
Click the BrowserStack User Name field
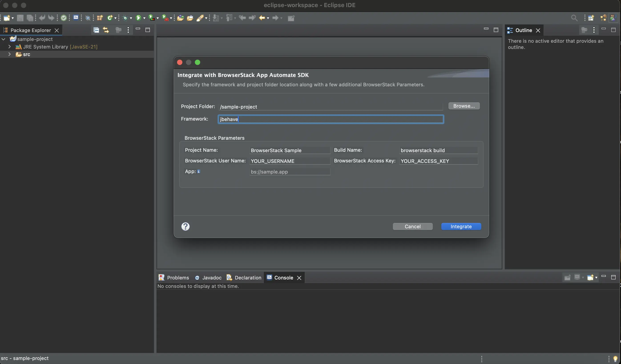click(x=290, y=161)
